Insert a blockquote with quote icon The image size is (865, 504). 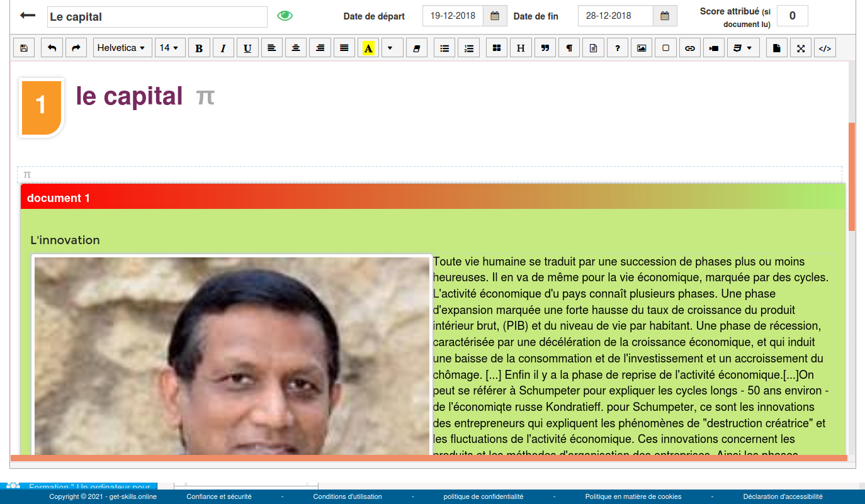pyautogui.click(x=545, y=48)
